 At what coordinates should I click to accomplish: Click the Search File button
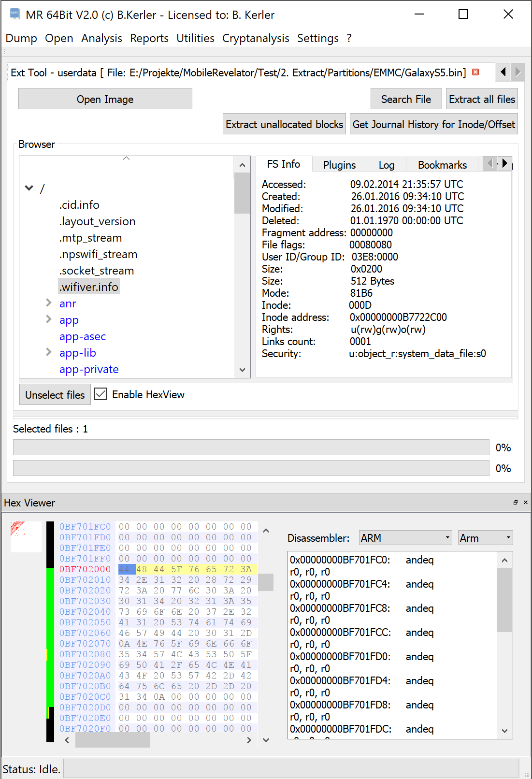click(406, 99)
